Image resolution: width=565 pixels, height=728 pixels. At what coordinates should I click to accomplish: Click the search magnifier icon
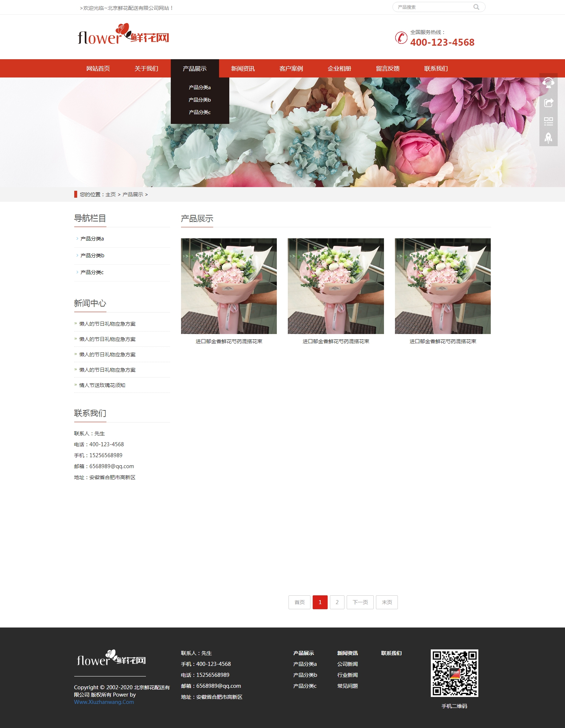click(x=476, y=7)
